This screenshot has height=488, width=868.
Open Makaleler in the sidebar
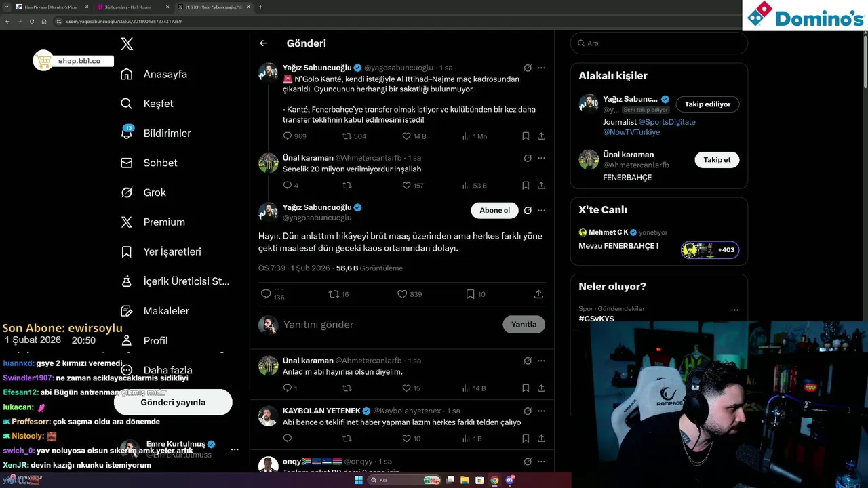tap(155, 310)
